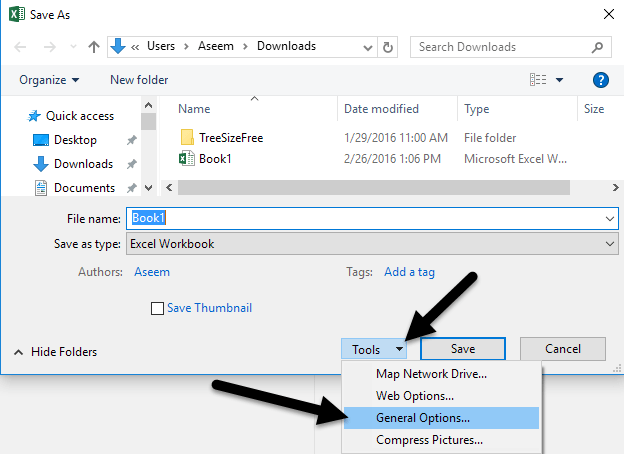Close the Save As dialog
Viewport: 624px width, 454px height.
[x=608, y=14]
